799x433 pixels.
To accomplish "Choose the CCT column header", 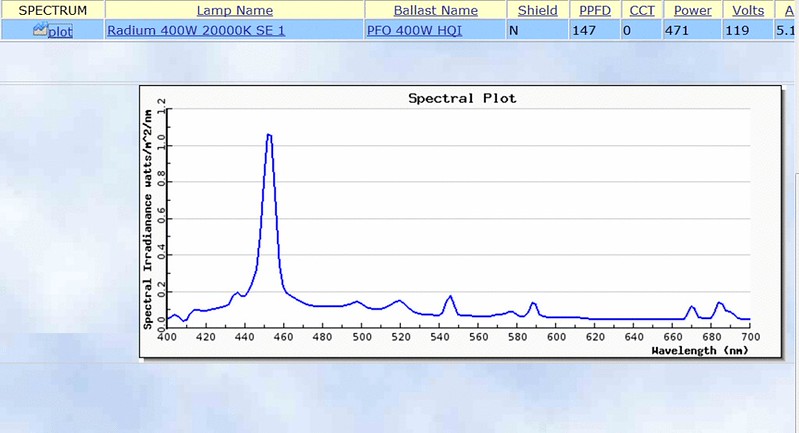I will (x=641, y=10).
